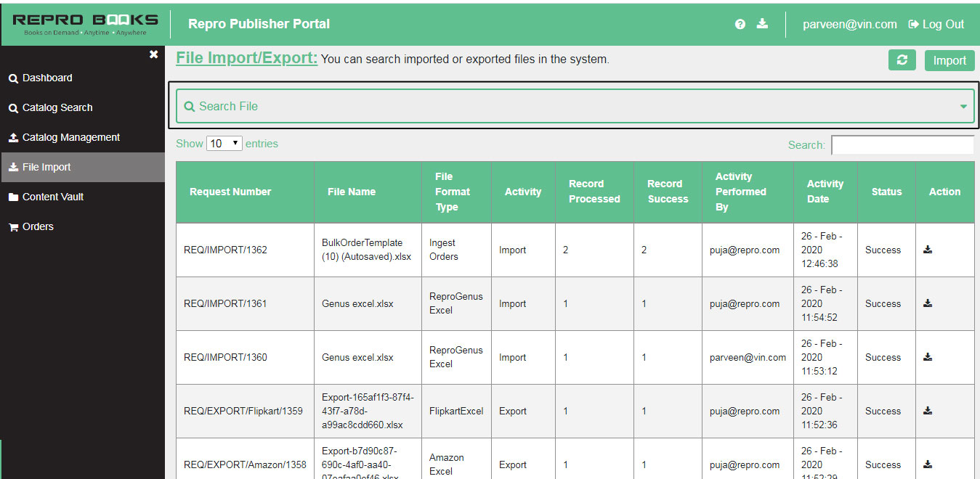Download file for REQ/IMPORT/1362
The height and width of the screenshot is (479, 980).
928,249
